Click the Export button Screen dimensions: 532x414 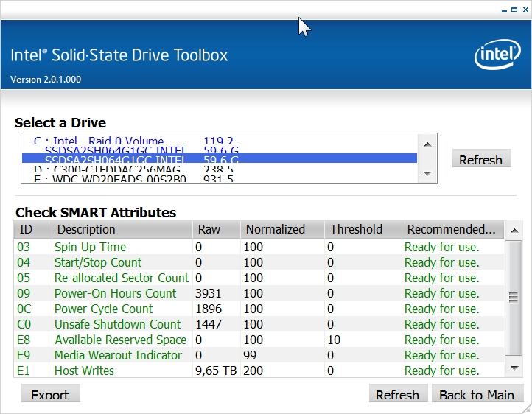click(50, 394)
